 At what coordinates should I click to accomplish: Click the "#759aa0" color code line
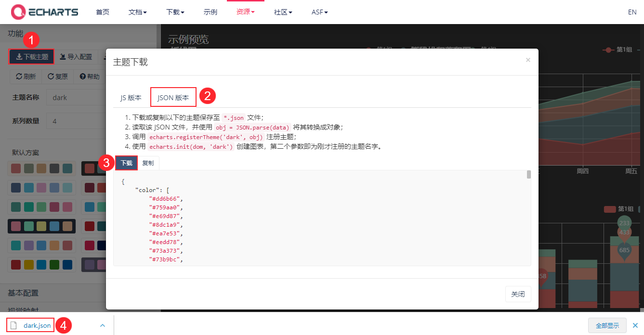[167, 207]
